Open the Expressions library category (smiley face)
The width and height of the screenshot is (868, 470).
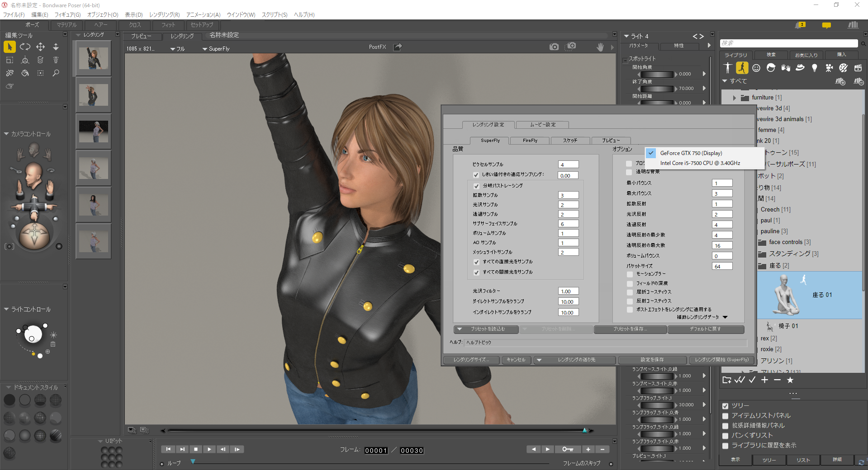(756, 68)
